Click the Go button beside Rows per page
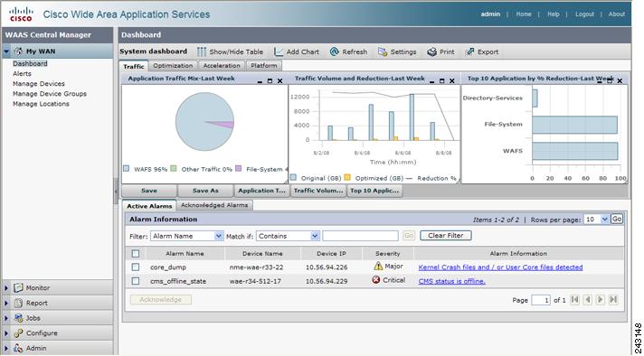 617,219
